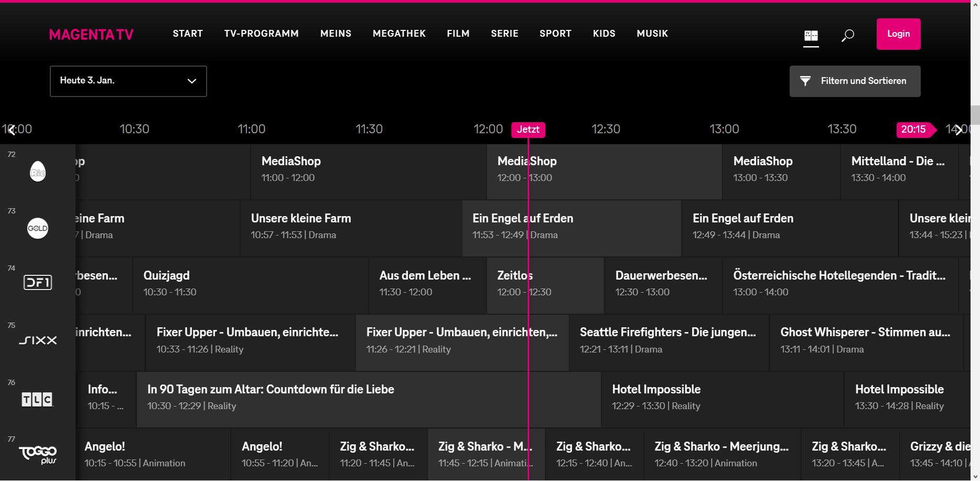980x481 pixels.
Task: Open Ein Engel auf Erden 12:49 - 13:44
Action: (x=790, y=229)
